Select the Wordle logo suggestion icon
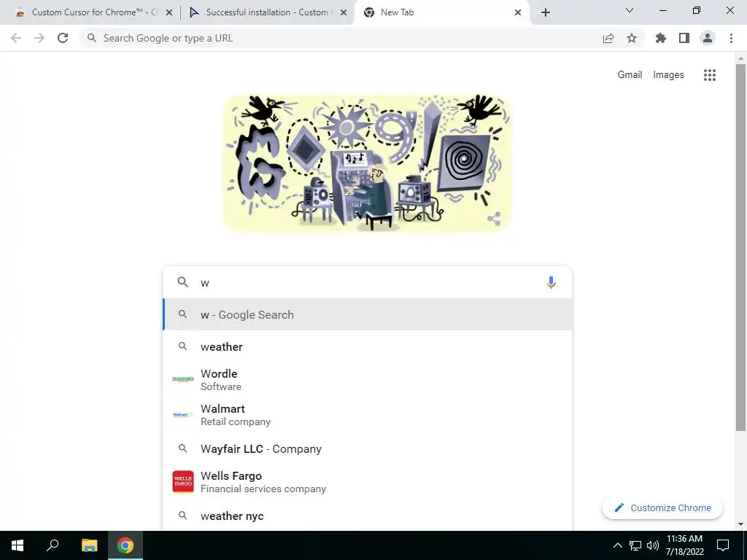The image size is (747, 560). pyautogui.click(x=183, y=379)
